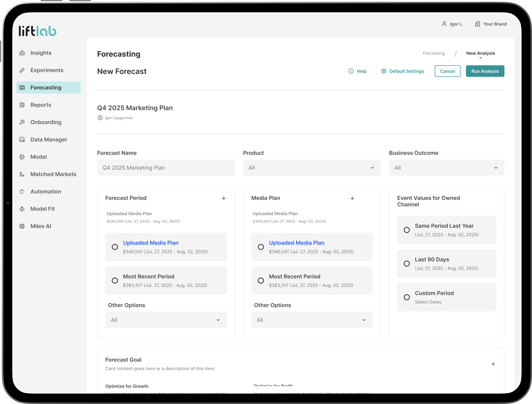Screen dimensions: 532x404
Task: Click the Onboarding wrench icon
Action: [22, 122]
